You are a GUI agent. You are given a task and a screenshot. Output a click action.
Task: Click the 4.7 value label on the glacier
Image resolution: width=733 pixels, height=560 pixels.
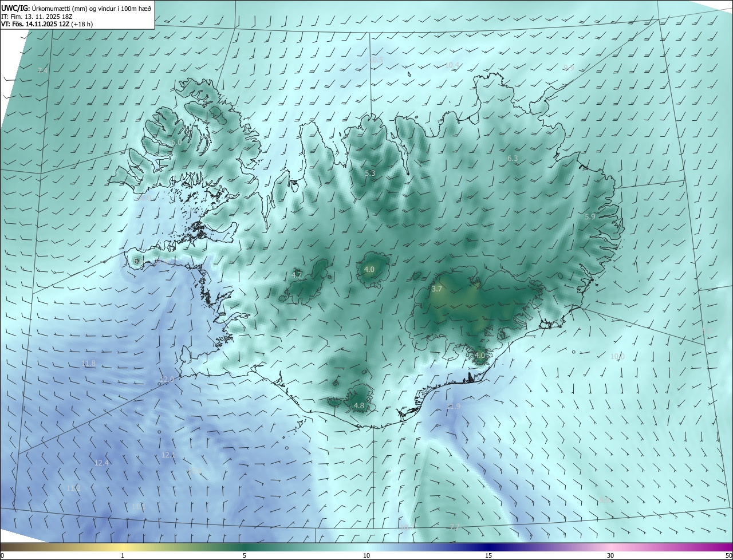click(x=297, y=275)
